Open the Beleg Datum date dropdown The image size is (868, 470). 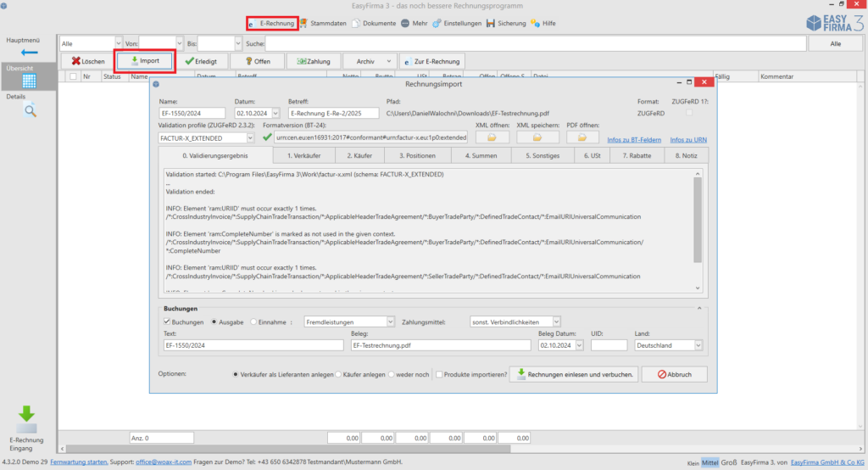click(x=579, y=345)
